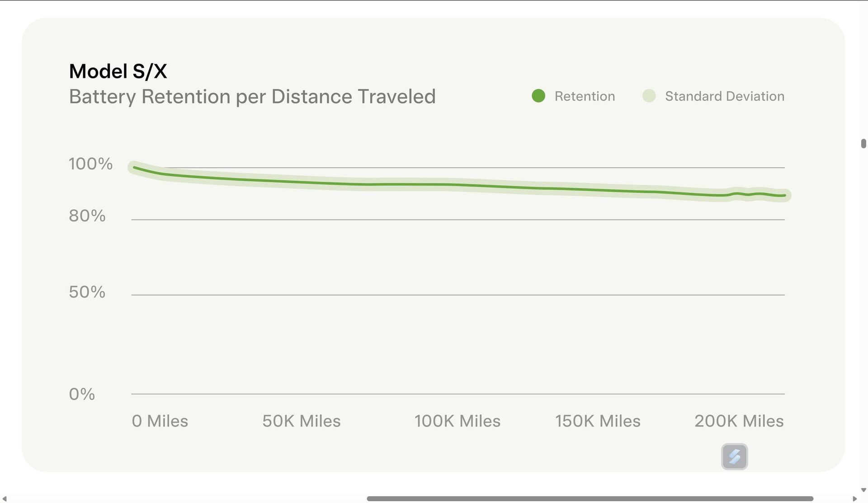Viewport: 868px width, 503px height.
Task: Click the vertical scrollbar thumb
Action: point(863,143)
